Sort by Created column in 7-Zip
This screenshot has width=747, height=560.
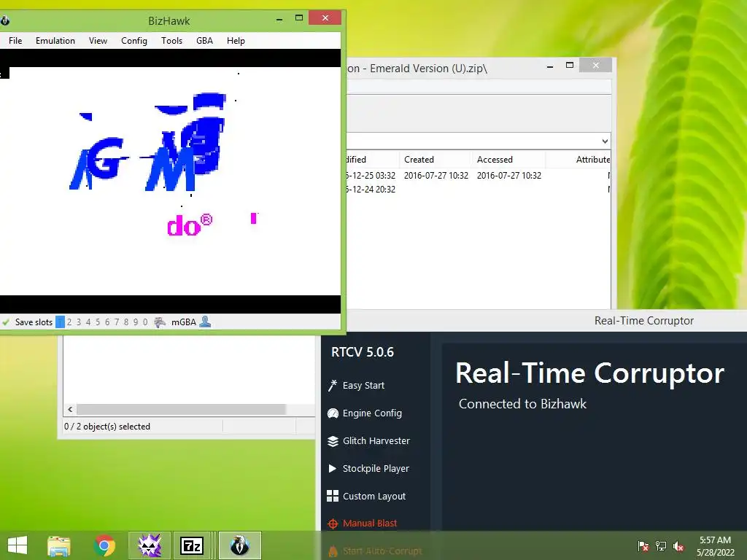pos(435,160)
